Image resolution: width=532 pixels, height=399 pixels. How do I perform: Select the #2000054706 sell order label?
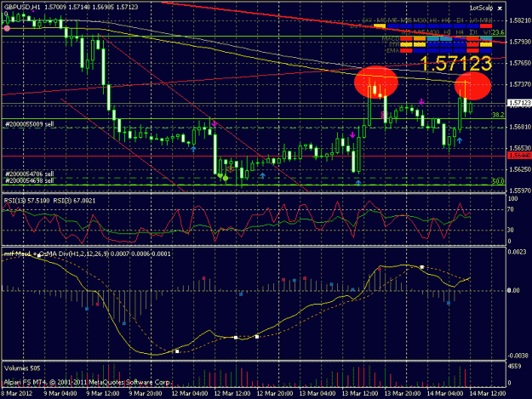pyautogui.click(x=30, y=174)
